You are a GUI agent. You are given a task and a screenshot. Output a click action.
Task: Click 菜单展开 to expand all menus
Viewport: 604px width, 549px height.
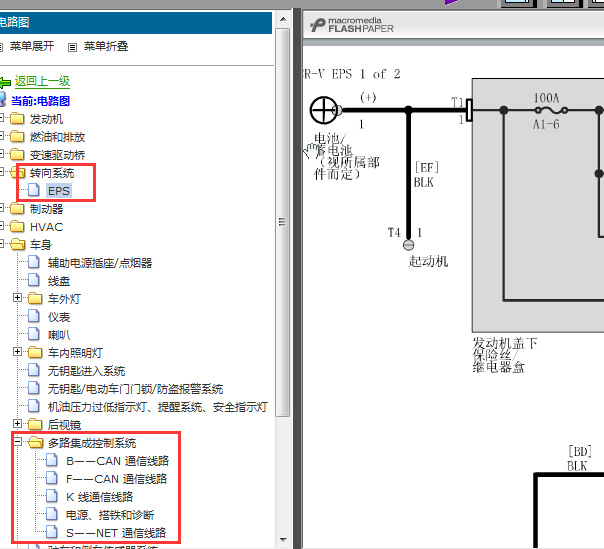click(x=32, y=47)
